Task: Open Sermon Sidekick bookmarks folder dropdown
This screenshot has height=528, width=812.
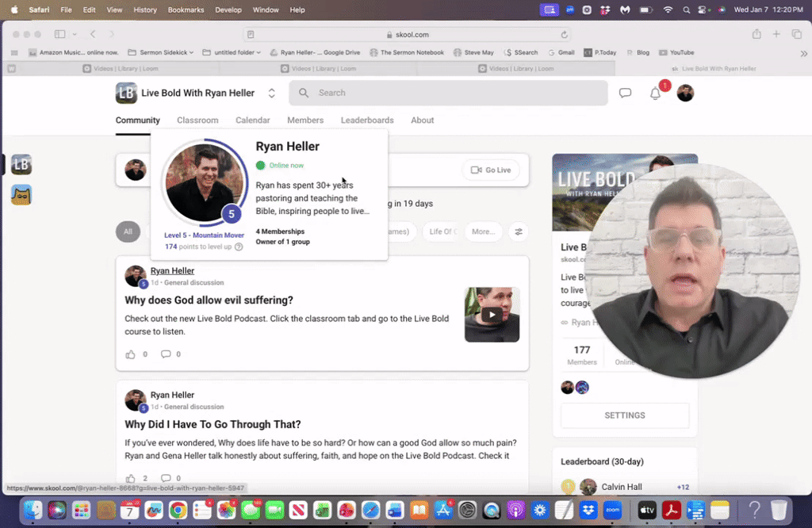Action: (160, 52)
